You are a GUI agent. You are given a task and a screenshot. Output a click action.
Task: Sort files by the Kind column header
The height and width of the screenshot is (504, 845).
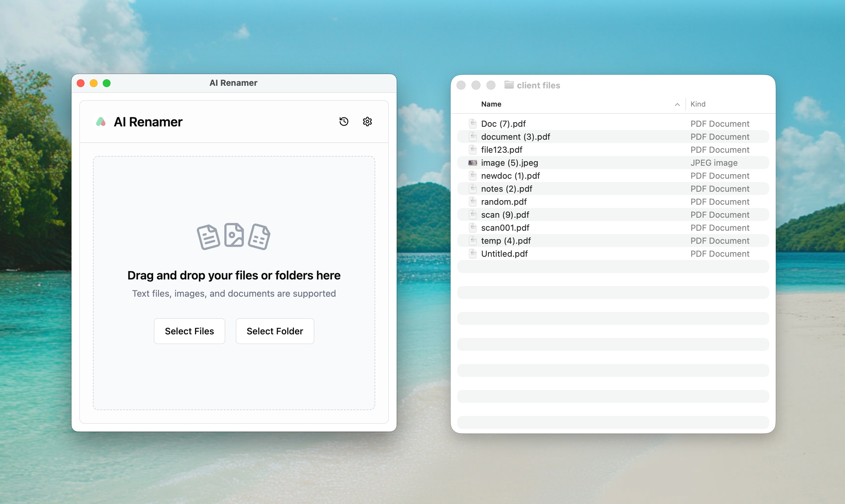pos(698,104)
